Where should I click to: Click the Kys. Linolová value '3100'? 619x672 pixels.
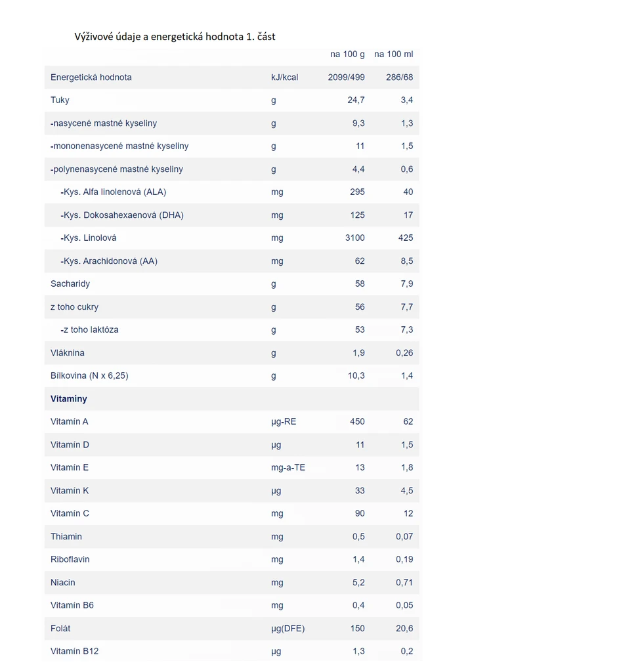354,238
